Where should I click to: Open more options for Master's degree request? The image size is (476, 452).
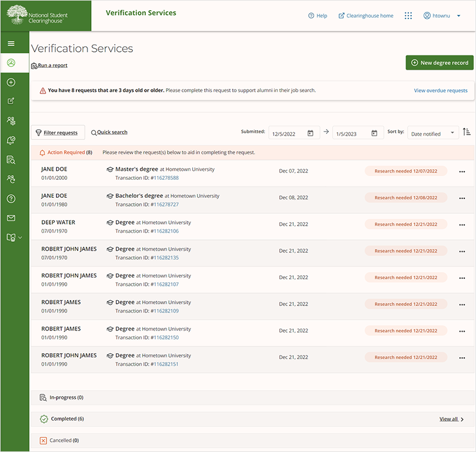(x=462, y=172)
